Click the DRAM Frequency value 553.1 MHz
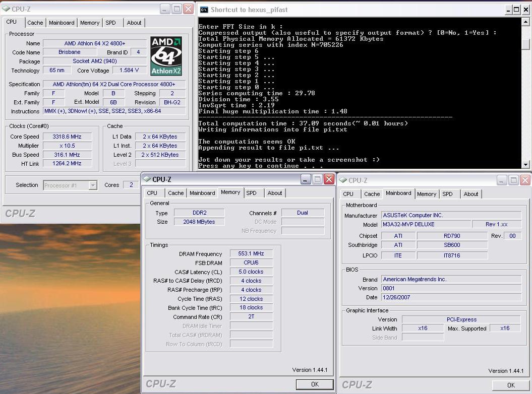 point(251,253)
